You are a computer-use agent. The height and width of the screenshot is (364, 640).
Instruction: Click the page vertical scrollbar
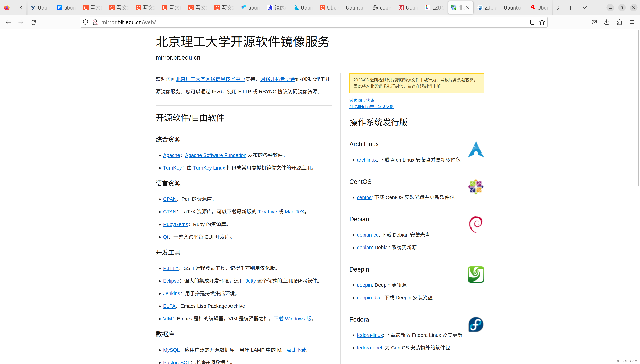(638, 108)
